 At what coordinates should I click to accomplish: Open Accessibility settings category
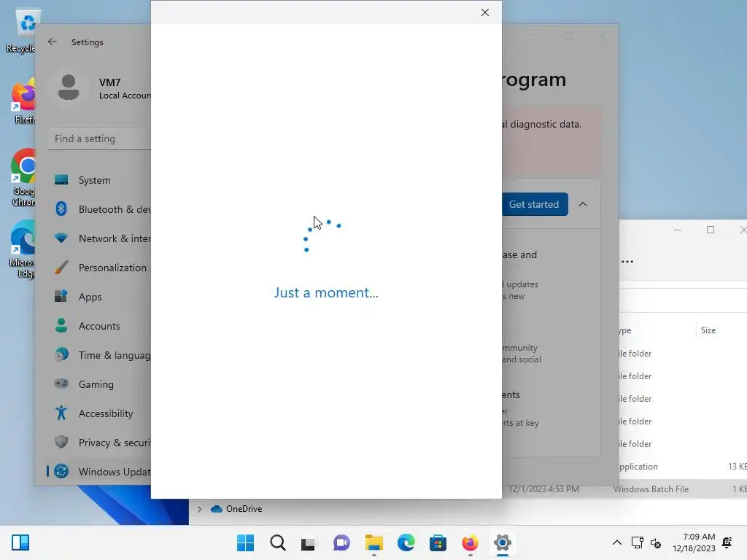click(x=98, y=413)
